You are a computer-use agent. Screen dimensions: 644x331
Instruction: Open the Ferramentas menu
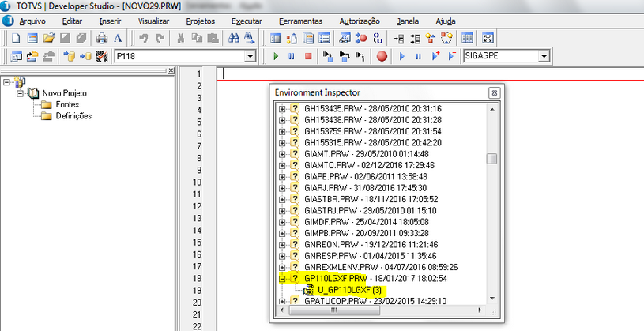300,21
